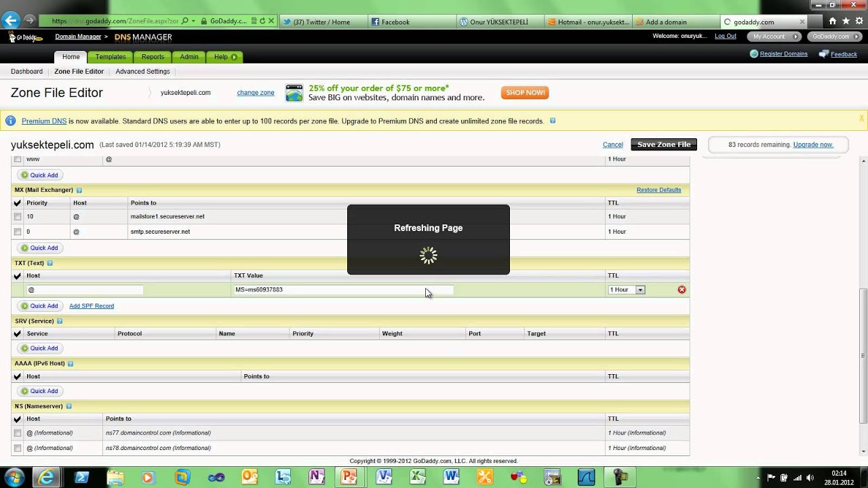Viewport: 868px width, 488px height.
Task: Click the Log Out link
Action: point(725,37)
